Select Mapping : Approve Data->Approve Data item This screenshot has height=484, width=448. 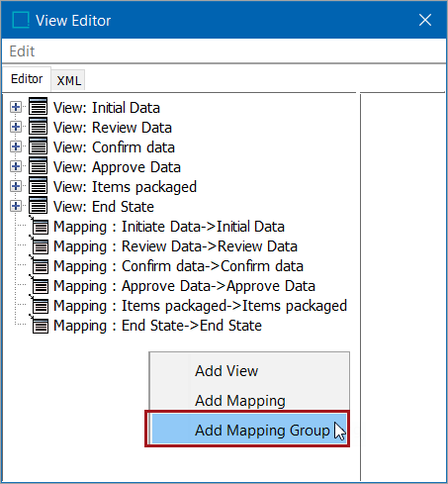(184, 286)
